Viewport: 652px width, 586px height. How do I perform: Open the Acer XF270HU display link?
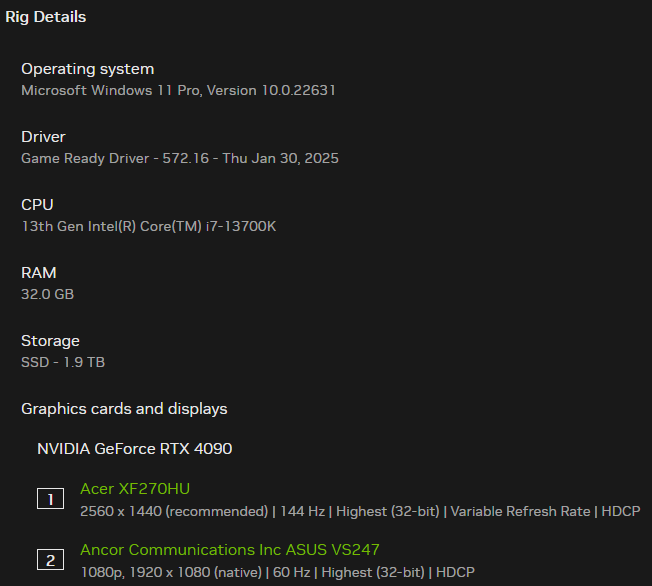click(x=135, y=489)
